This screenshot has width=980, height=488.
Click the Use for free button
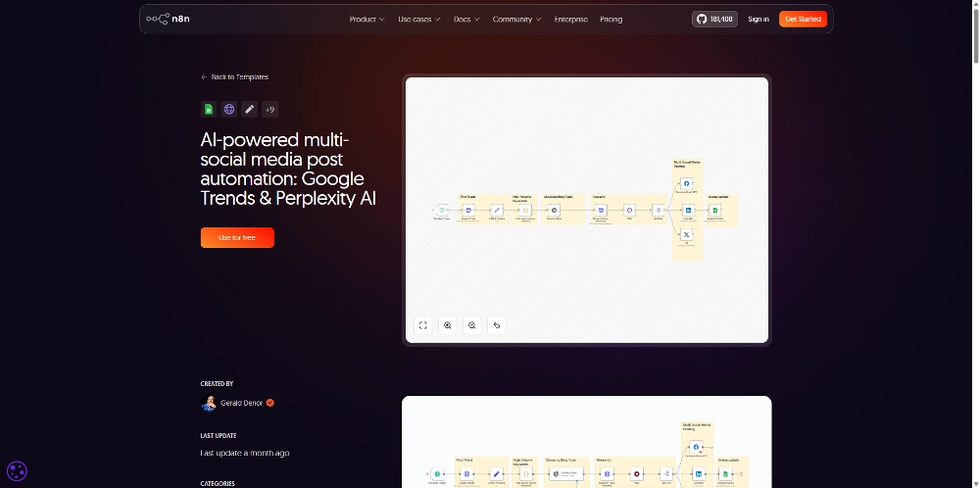click(237, 237)
